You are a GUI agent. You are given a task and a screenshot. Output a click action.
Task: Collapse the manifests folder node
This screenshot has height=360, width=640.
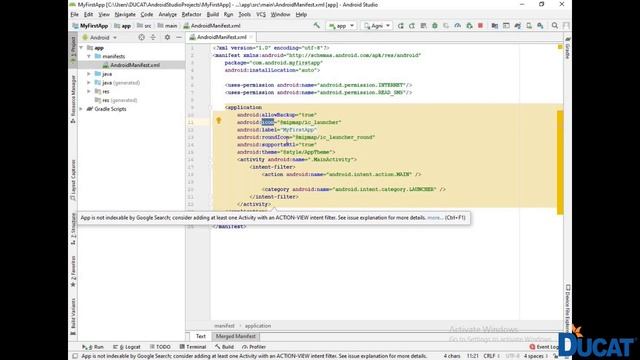pyautogui.click(x=89, y=56)
